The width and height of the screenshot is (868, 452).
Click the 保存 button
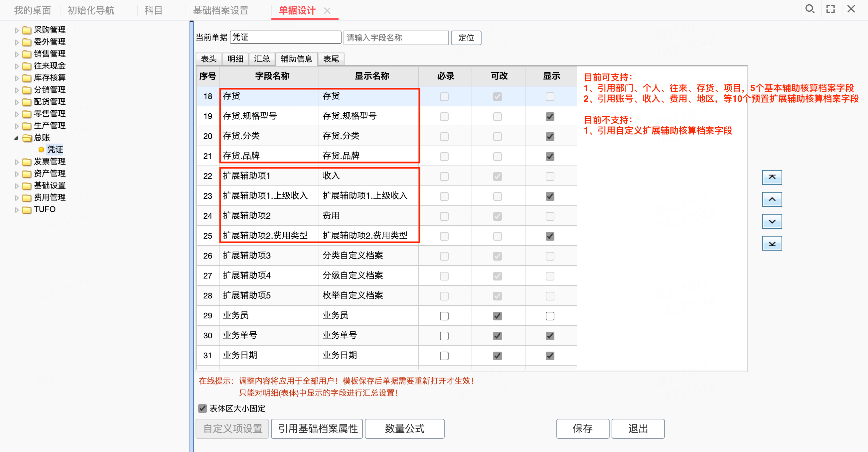(x=582, y=428)
